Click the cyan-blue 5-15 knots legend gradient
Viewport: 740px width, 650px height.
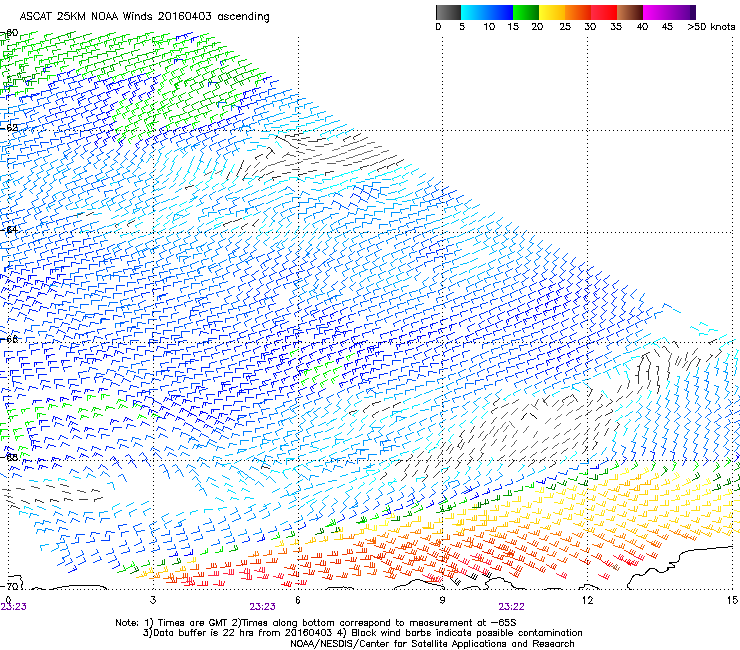coord(487,12)
